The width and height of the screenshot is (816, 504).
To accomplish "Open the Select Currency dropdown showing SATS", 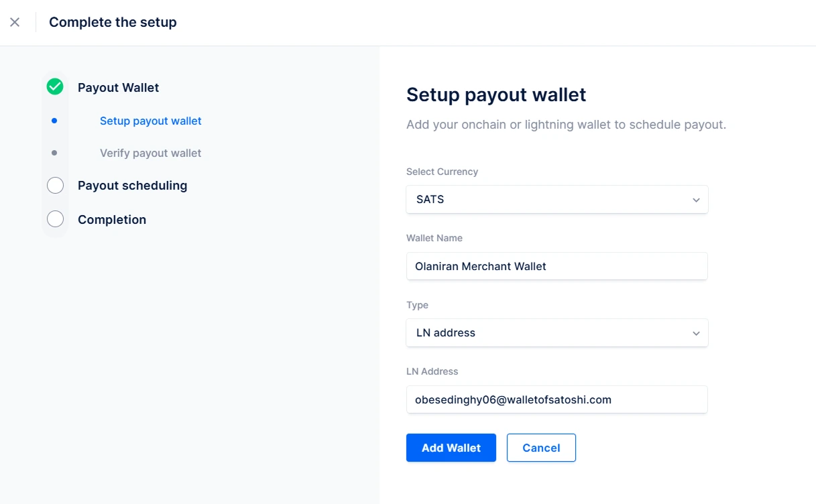I will pyautogui.click(x=557, y=199).
